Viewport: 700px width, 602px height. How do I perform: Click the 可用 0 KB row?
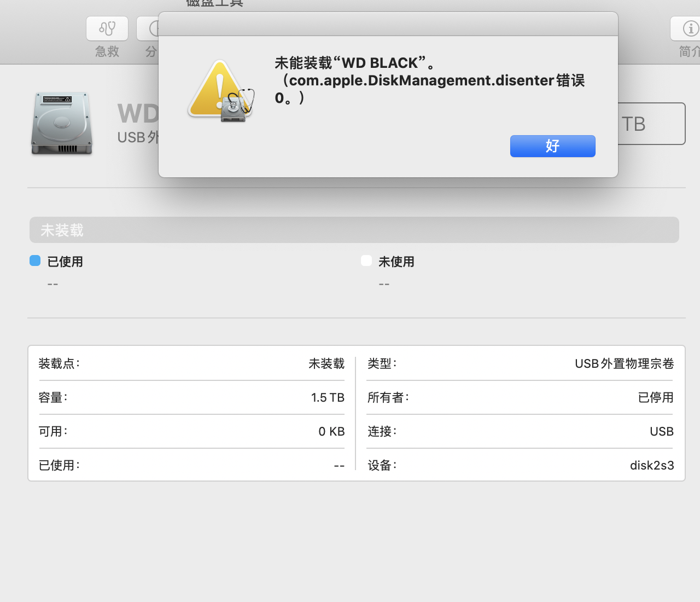tap(191, 431)
